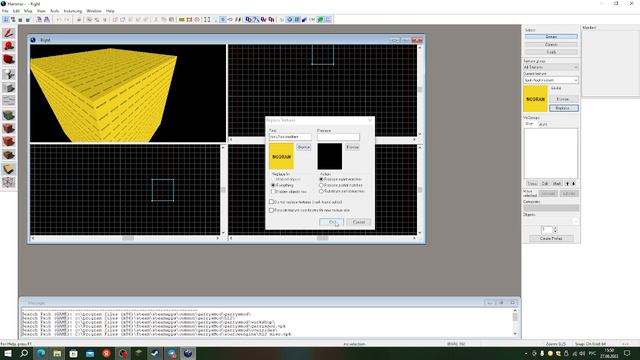
Task: Click OK in Replace Textures dialog
Action: pos(331,222)
